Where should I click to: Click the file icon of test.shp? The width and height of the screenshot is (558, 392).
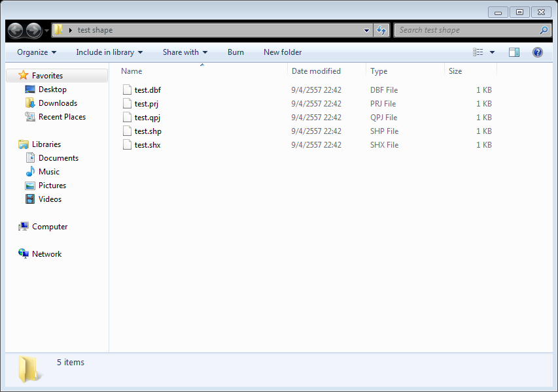[x=127, y=131]
